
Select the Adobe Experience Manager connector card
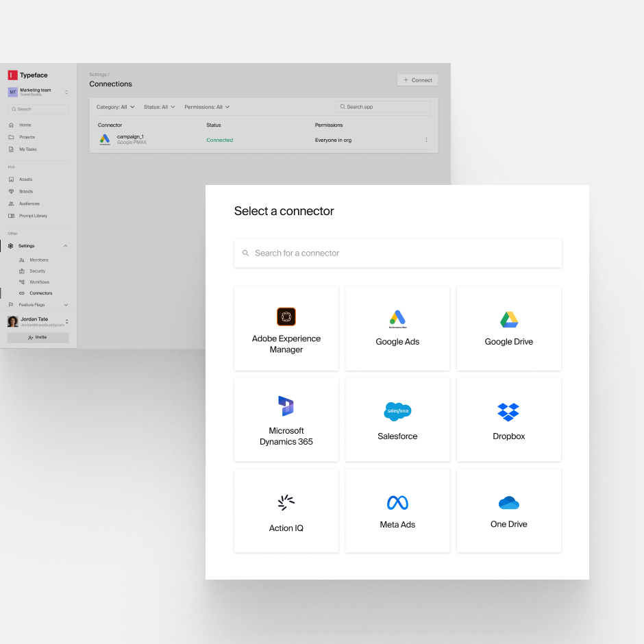(x=286, y=329)
